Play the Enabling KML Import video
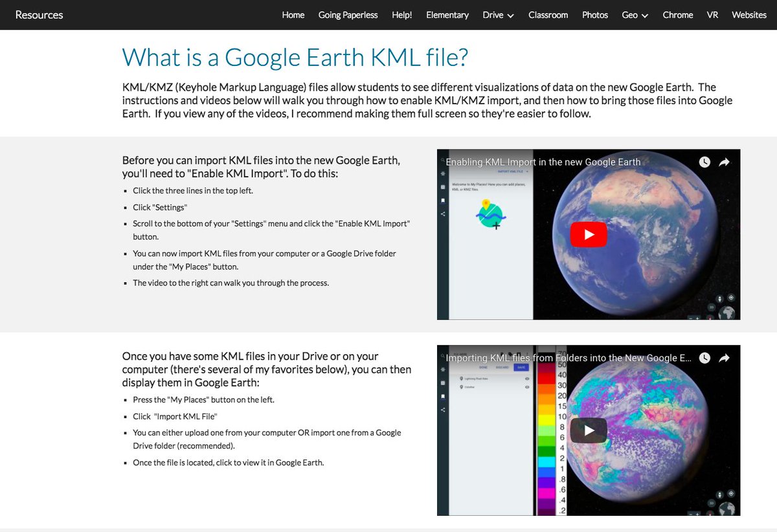 point(589,235)
